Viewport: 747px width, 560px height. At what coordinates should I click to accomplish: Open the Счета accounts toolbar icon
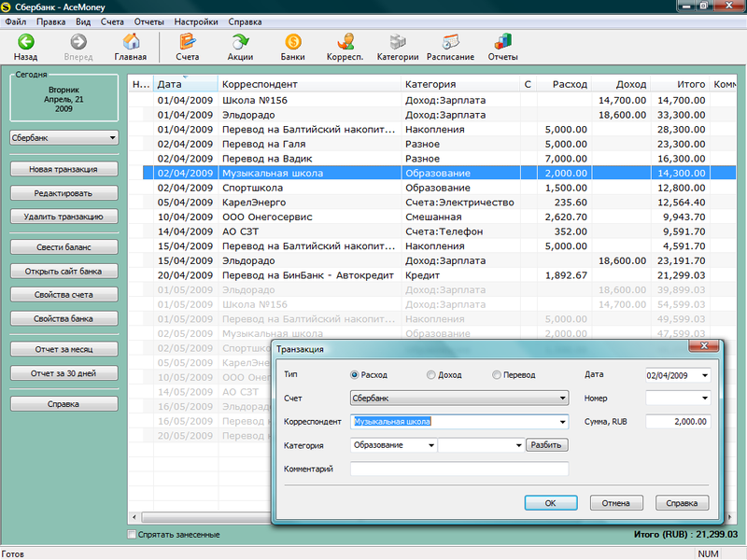[x=188, y=42]
